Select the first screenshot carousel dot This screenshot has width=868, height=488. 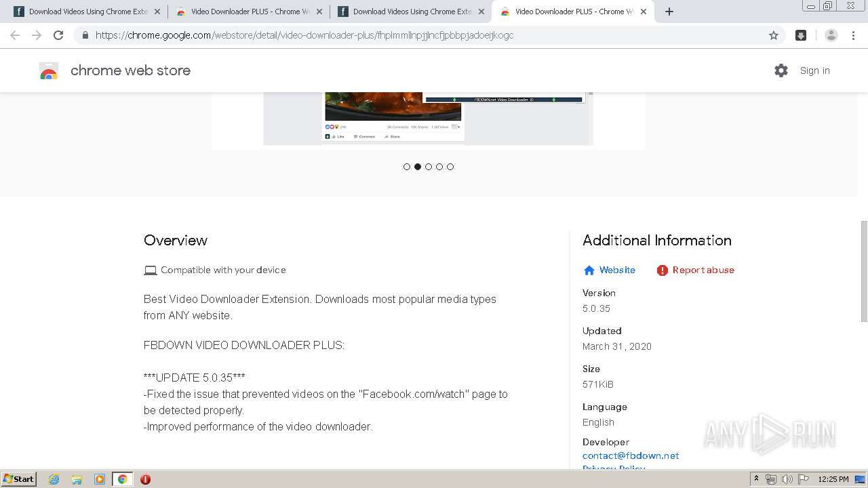point(407,167)
